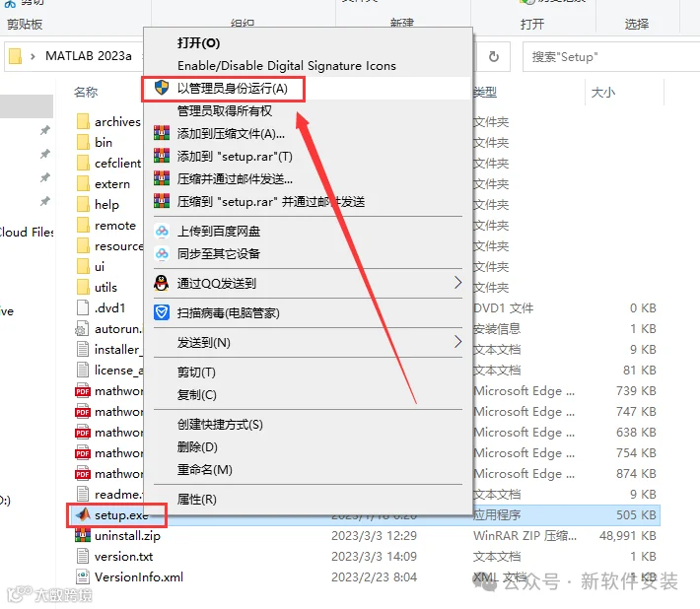This screenshot has height=609, width=700.
Task: Click the 874 KB size cell
Action: 636,473
